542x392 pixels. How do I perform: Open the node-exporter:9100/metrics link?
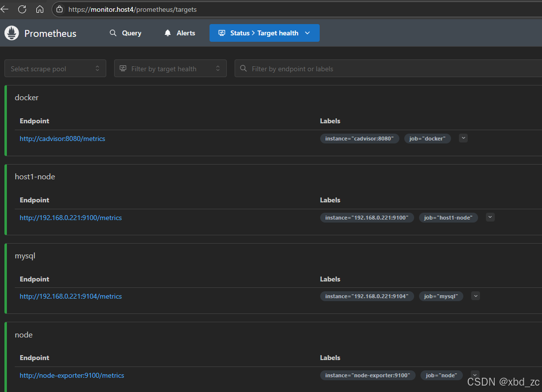72,375
